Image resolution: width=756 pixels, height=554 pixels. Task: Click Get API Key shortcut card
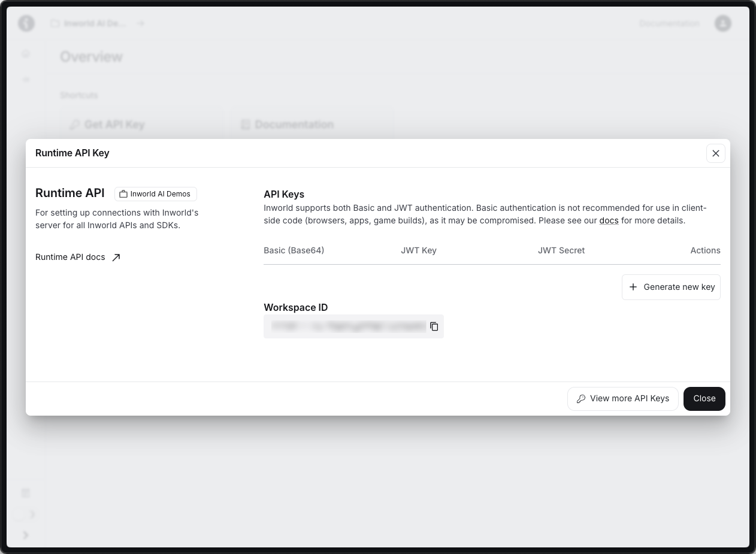141,125
